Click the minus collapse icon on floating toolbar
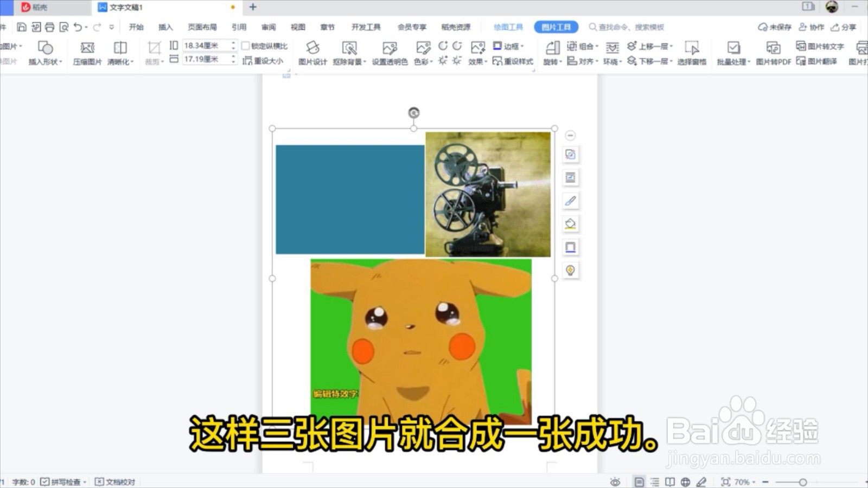This screenshot has height=488, width=868. [570, 136]
